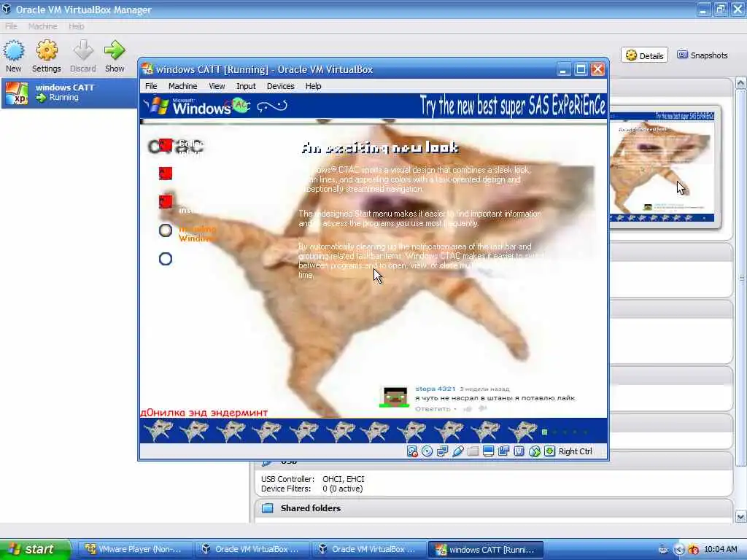Collapse the Shared folders section header
The width and height of the screenshot is (747, 560).
coord(494,508)
